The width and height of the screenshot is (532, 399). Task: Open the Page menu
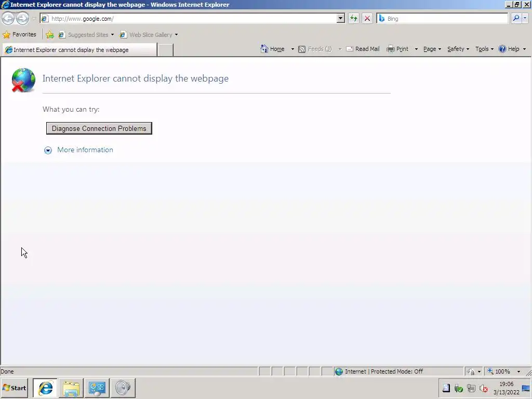coord(432,49)
